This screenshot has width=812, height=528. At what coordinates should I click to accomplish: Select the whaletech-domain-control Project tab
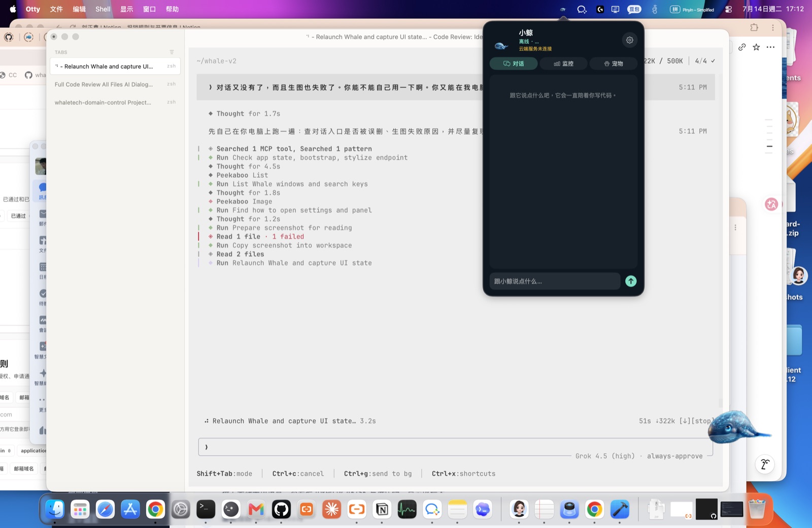tap(115, 103)
